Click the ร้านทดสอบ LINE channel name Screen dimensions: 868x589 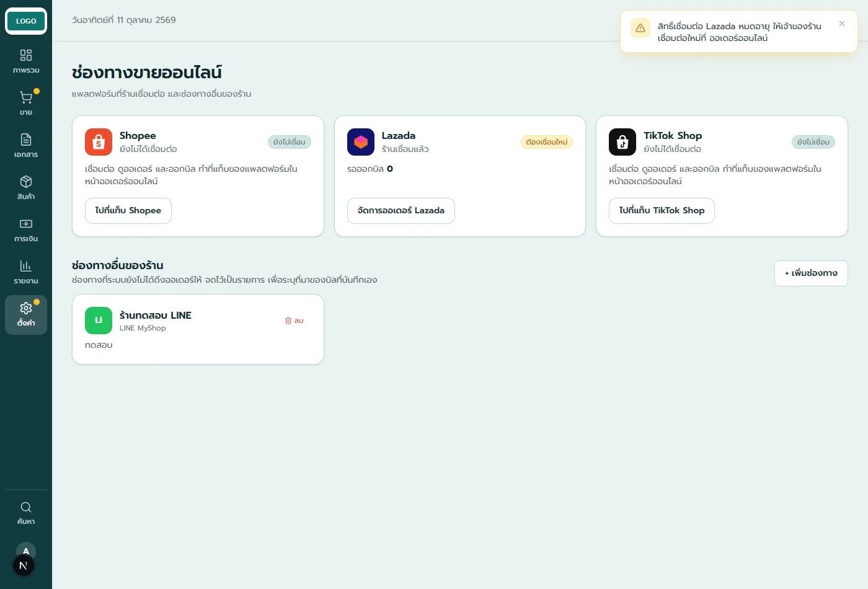(x=156, y=316)
